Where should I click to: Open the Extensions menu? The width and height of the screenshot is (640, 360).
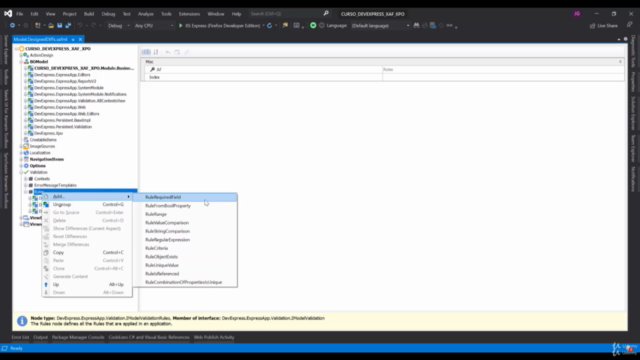[x=189, y=14]
